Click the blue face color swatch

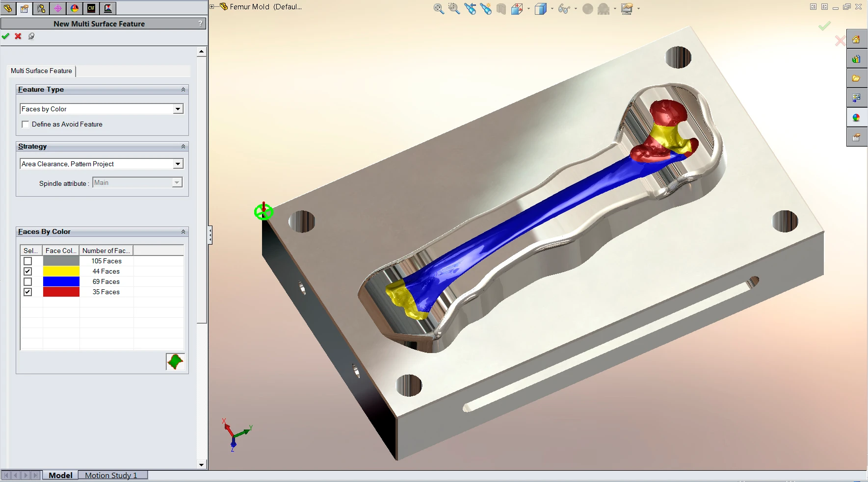pyautogui.click(x=61, y=282)
